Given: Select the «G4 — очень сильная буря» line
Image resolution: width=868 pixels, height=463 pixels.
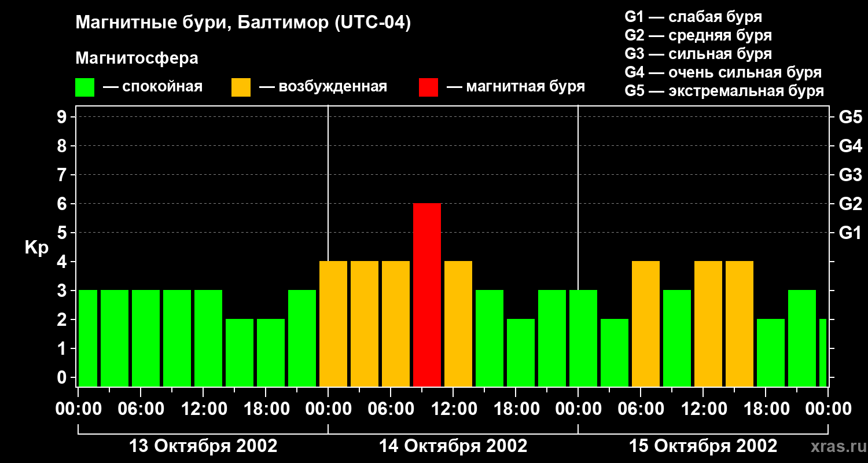Looking at the screenshot, I should (x=723, y=72).
